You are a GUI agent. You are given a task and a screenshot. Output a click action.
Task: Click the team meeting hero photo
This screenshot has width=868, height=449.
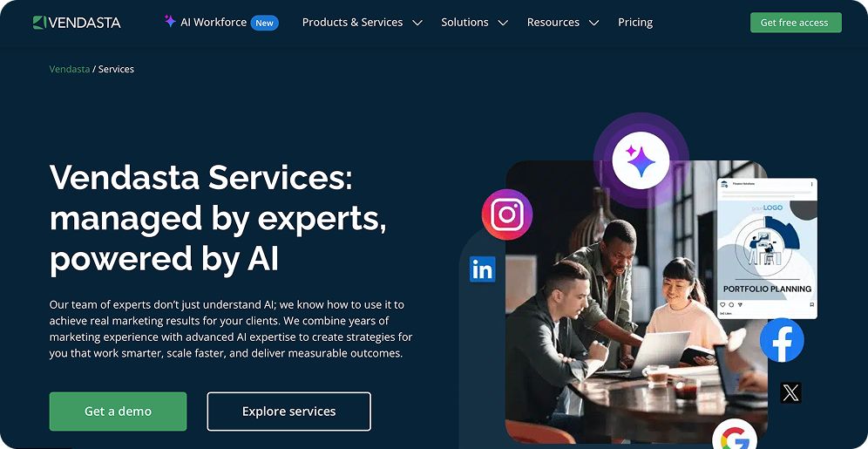pyautogui.click(x=636, y=302)
